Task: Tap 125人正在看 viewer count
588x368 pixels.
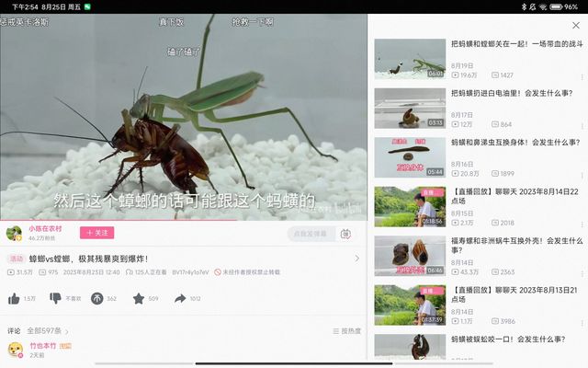Action: pyautogui.click(x=146, y=272)
